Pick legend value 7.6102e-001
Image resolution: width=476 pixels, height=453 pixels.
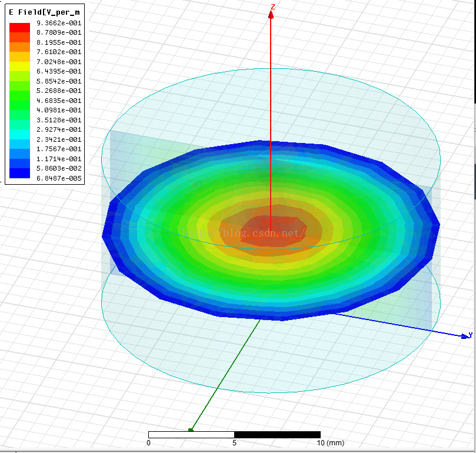pyautogui.click(x=59, y=52)
